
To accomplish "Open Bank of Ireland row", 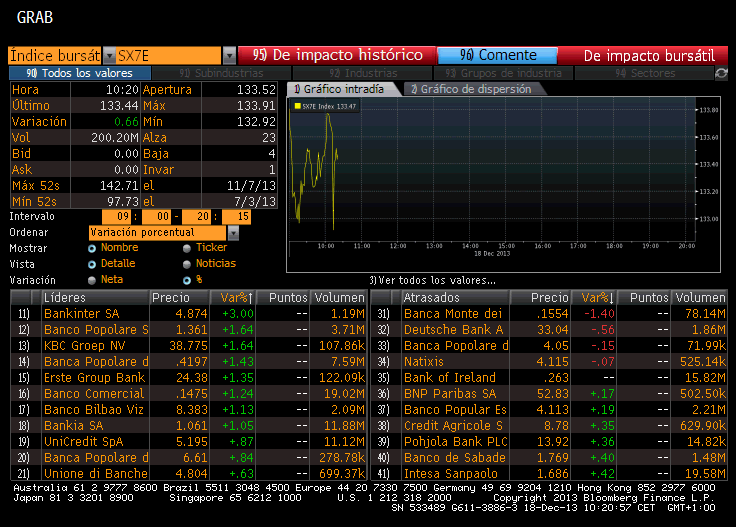I will click(x=549, y=377).
